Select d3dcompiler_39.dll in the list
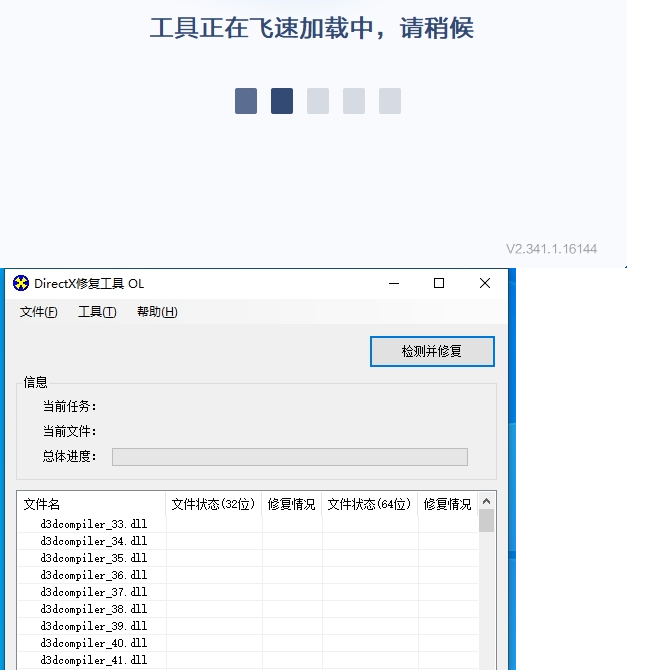Screen dimensions: 662x670 coord(94,626)
